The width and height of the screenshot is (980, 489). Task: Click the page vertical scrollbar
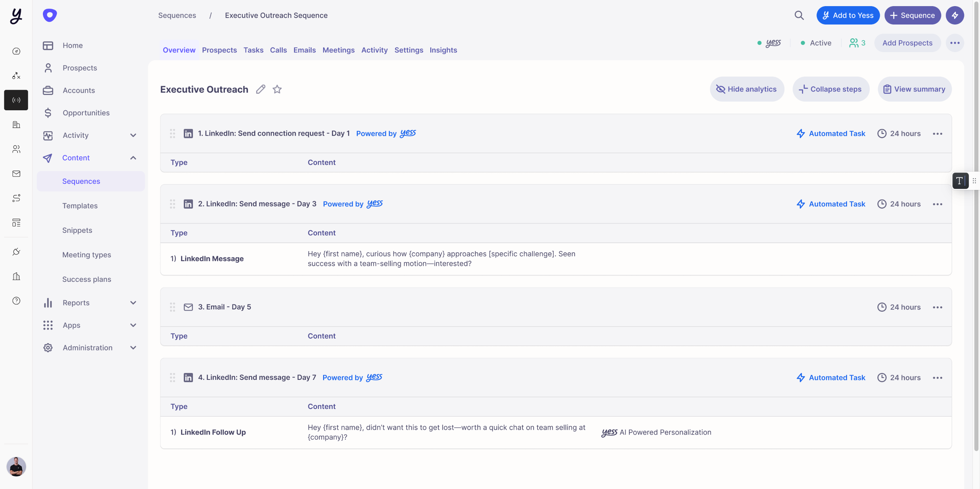point(976,230)
